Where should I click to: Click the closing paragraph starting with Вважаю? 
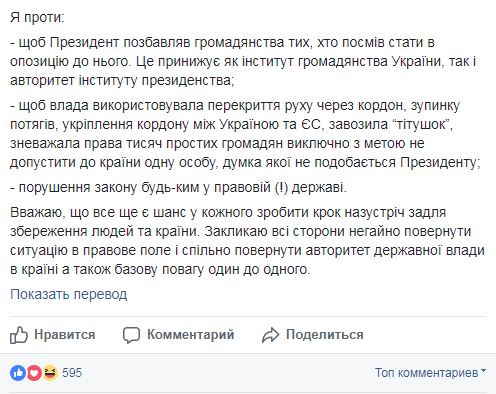click(x=247, y=241)
